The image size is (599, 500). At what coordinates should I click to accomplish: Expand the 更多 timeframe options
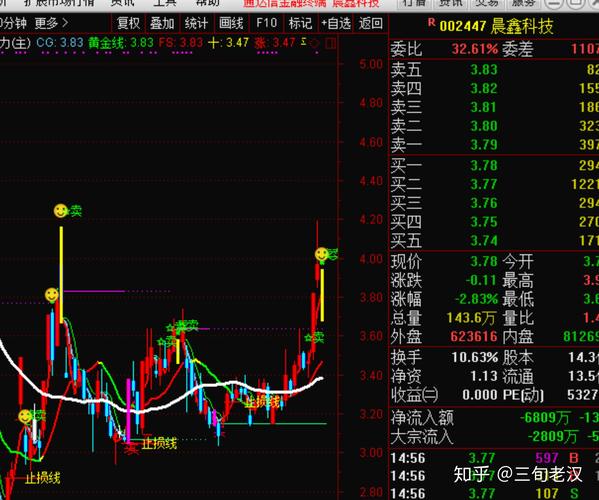coord(51,23)
